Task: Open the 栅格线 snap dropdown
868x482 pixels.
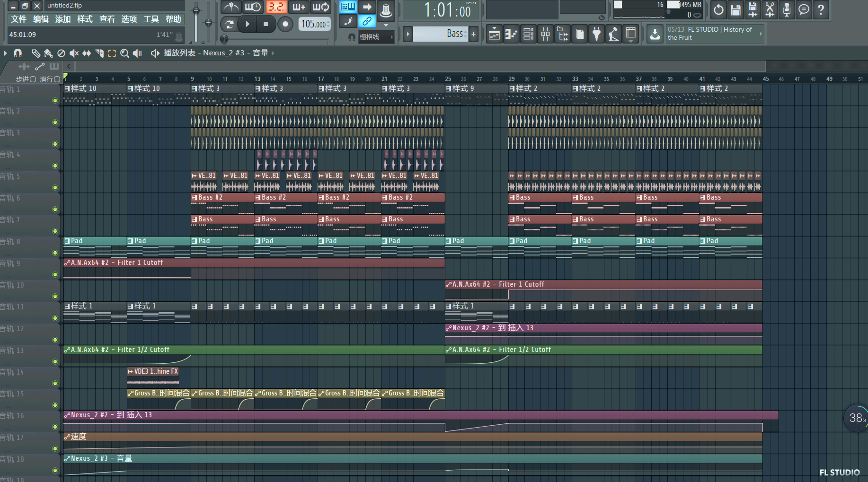Action: [376, 37]
